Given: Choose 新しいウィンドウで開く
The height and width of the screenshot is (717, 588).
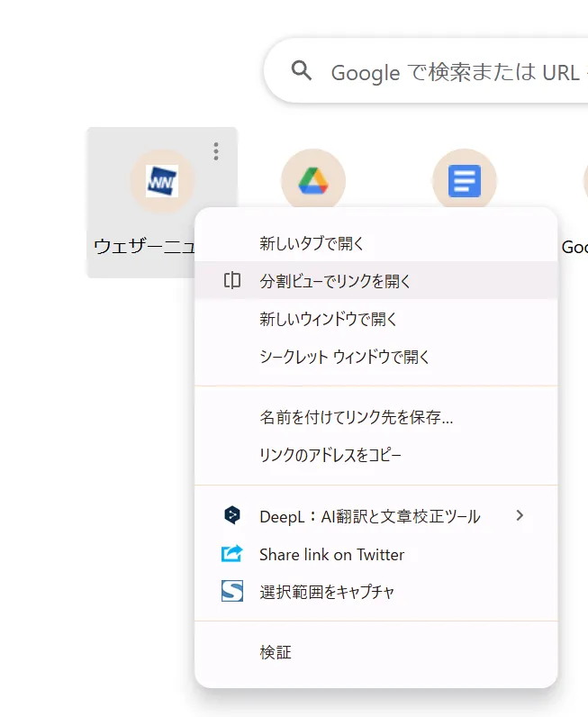Looking at the screenshot, I should point(328,319).
